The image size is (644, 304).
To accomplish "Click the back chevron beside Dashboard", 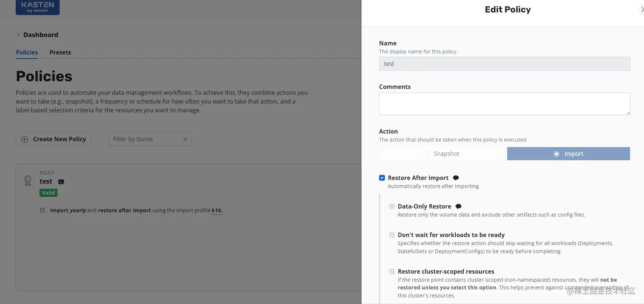I will (x=18, y=35).
